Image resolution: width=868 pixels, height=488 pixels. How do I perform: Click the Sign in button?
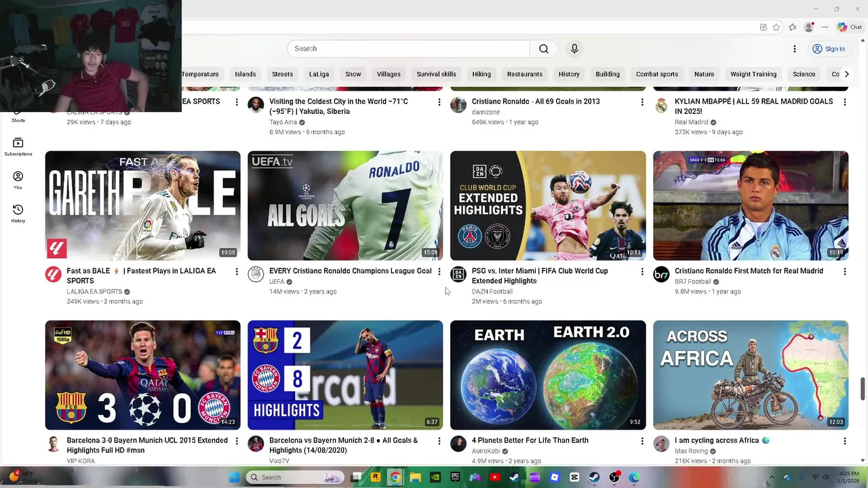[829, 49]
